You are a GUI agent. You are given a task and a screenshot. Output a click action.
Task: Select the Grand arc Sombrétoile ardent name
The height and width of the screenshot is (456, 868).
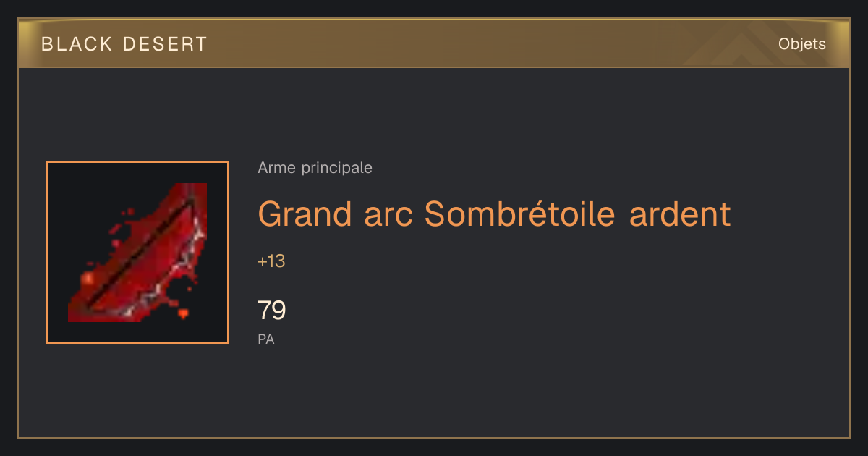[x=494, y=214]
